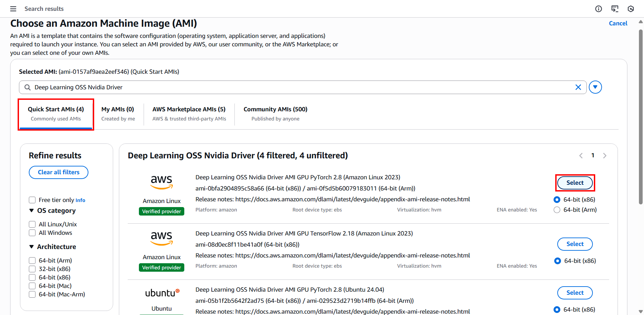The height and width of the screenshot is (315, 644).
Task: Open the Free tier Info link
Action: point(80,200)
